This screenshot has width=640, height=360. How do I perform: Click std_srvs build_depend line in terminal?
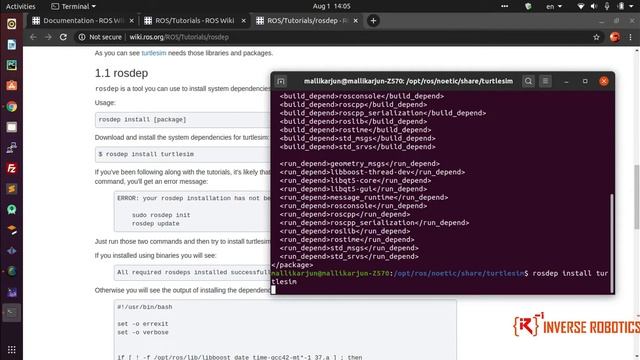click(358, 147)
